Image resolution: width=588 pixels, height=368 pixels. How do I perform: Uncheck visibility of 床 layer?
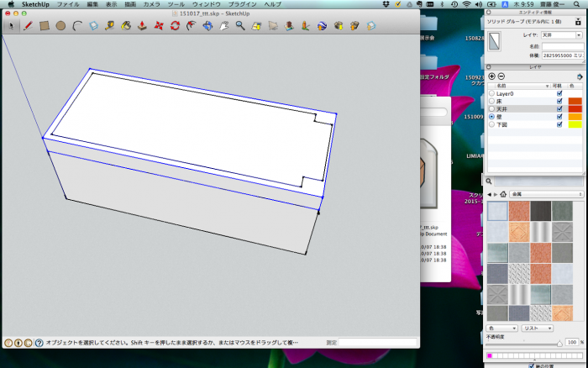[x=559, y=101]
